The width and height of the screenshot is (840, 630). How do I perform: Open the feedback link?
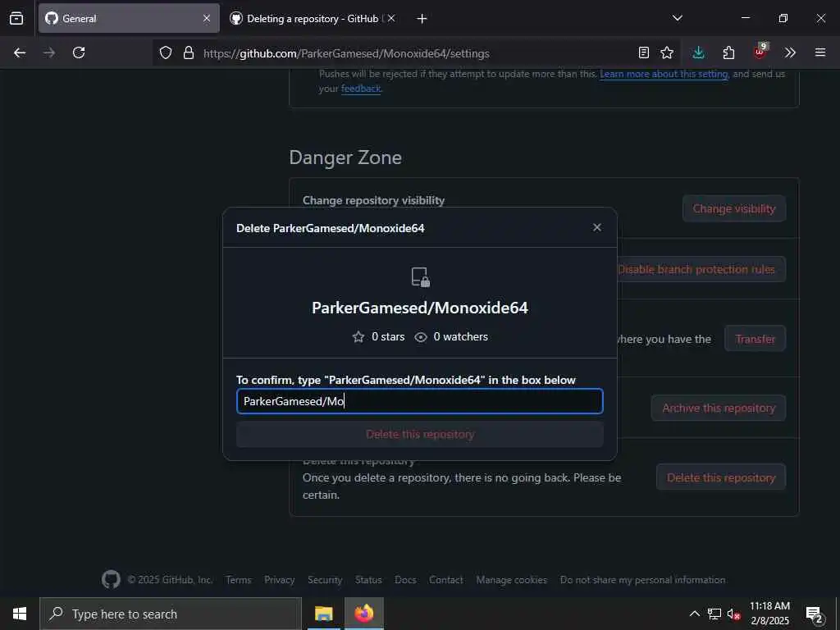361,89
